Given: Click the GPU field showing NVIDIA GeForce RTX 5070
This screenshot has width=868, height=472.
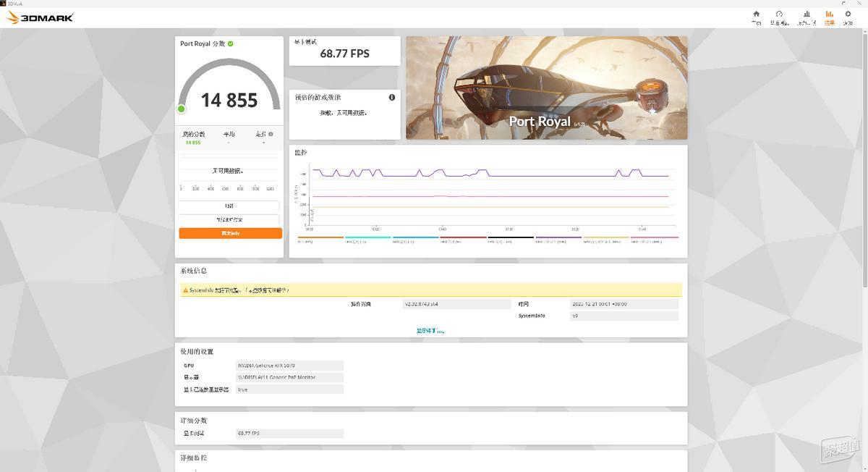Looking at the screenshot, I should (x=289, y=365).
